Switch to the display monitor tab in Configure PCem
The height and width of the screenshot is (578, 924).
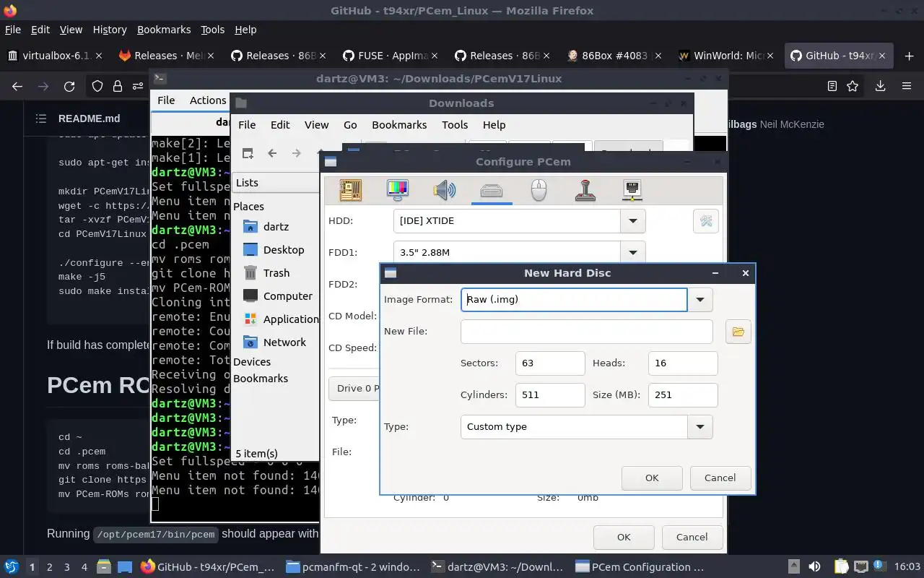coord(398,190)
